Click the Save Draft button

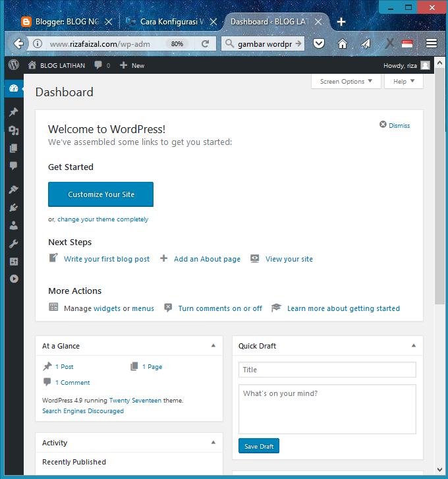[x=259, y=446]
